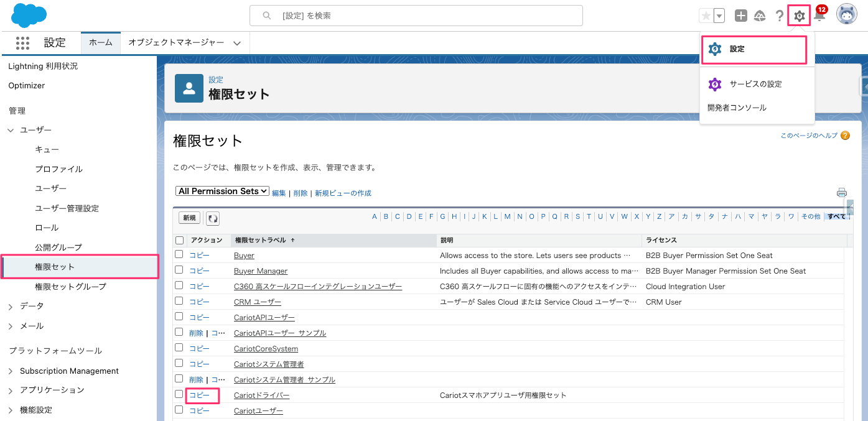The image size is (868, 421).
Task: Select 権限セット in the sidebar tree
Action: tap(55, 267)
